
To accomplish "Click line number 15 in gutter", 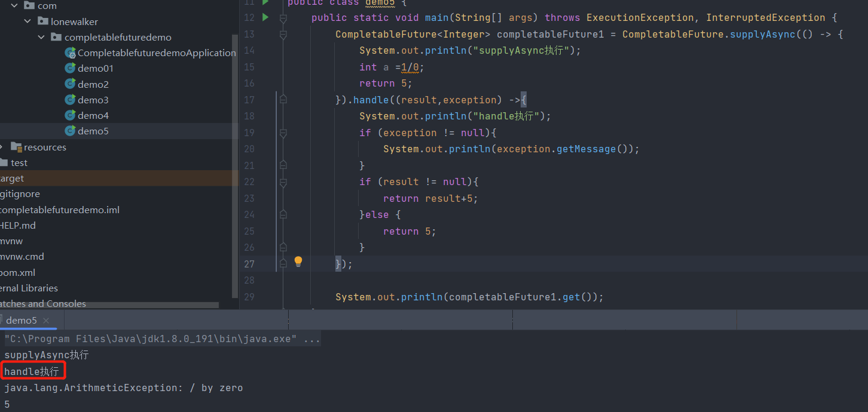I will (x=249, y=67).
